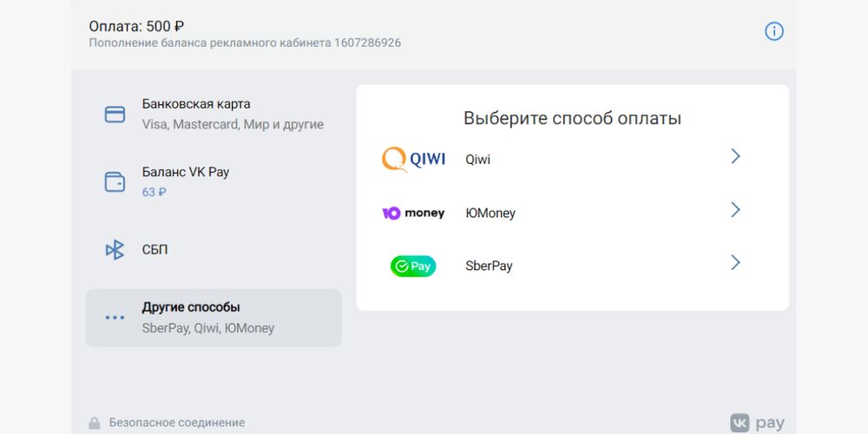Open Qiwi option via its chevron arrow
Viewport: 868px width, 434px height.
tap(735, 156)
